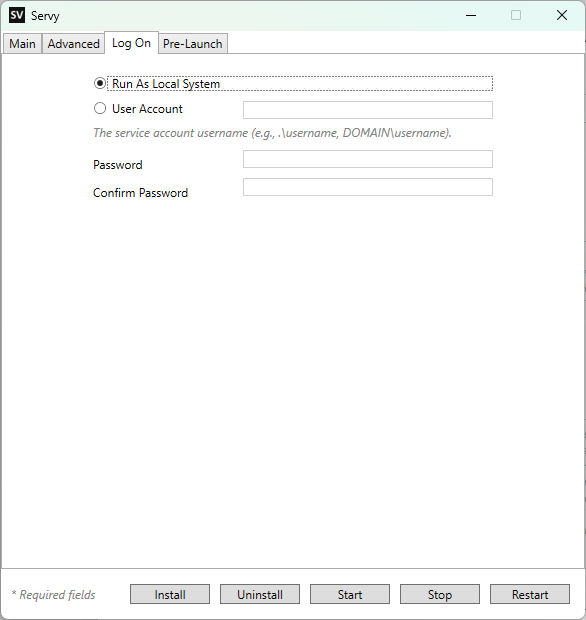This screenshot has height=620, width=586.
Task: Click the Servy SV logo icon
Action: pos(17,15)
